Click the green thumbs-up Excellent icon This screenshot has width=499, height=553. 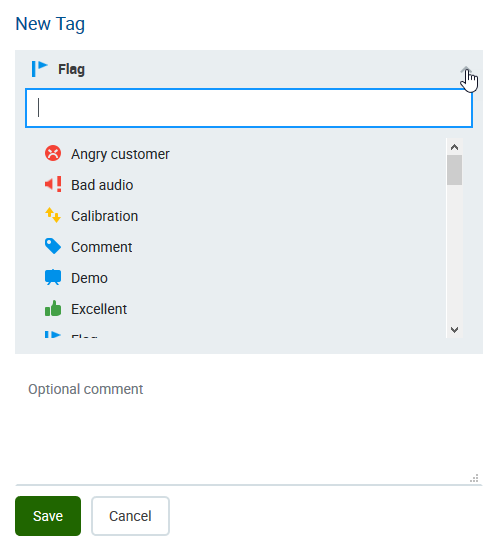53,308
